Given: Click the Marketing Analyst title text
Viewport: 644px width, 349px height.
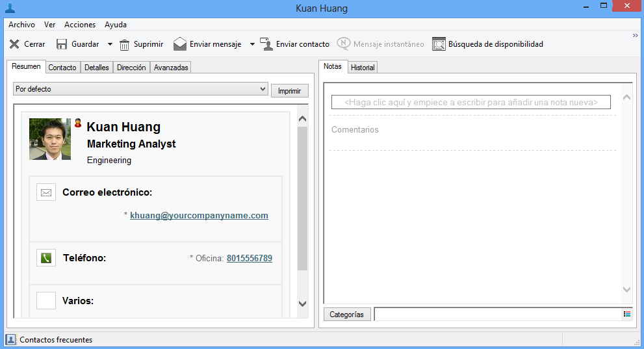Looking at the screenshot, I should tap(131, 144).
